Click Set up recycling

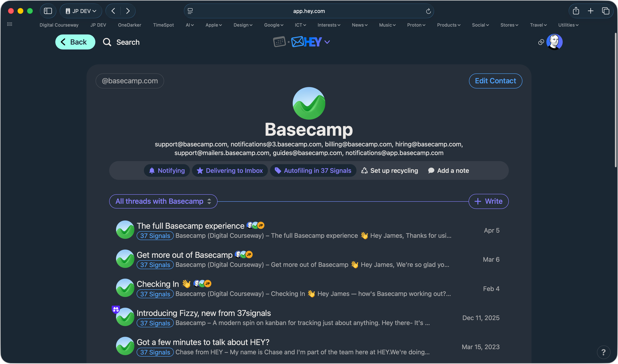(389, 170)
